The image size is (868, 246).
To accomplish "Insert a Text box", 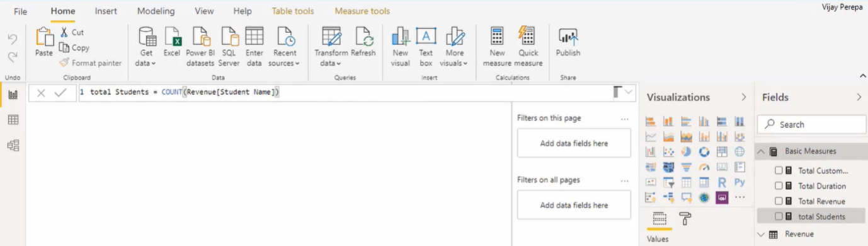I will 426,47.
